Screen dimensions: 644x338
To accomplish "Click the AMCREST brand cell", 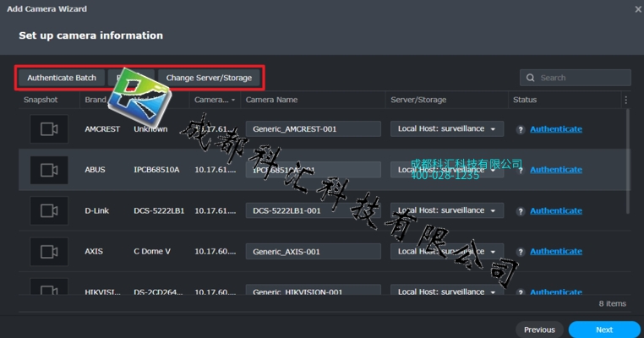I will 102,129.
